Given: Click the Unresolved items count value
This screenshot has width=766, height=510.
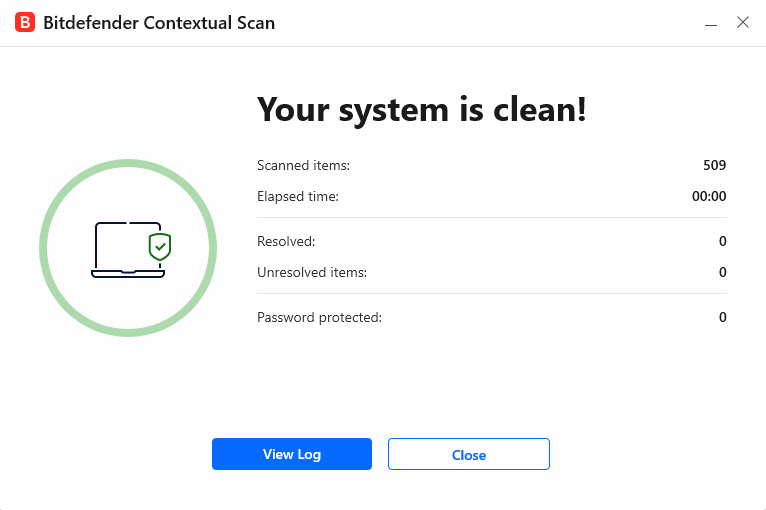Looking at the screenshot, I should click(x=722, y=272).
